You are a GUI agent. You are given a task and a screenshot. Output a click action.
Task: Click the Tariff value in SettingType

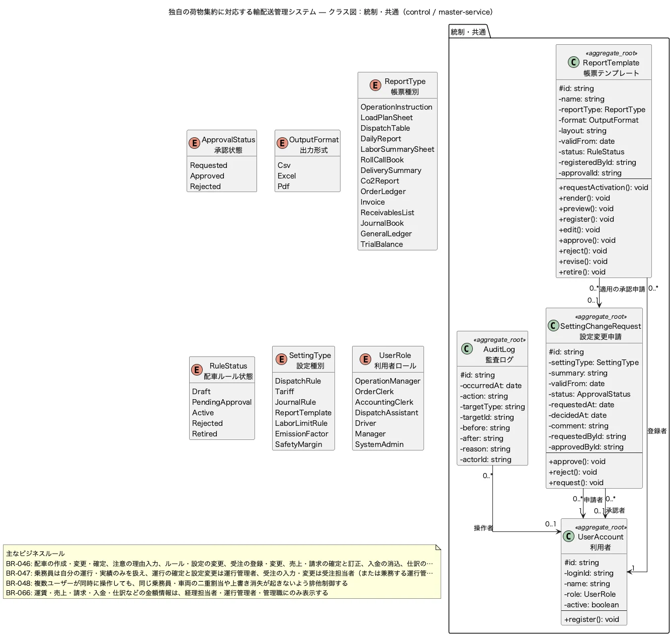(x=285, y=392)
